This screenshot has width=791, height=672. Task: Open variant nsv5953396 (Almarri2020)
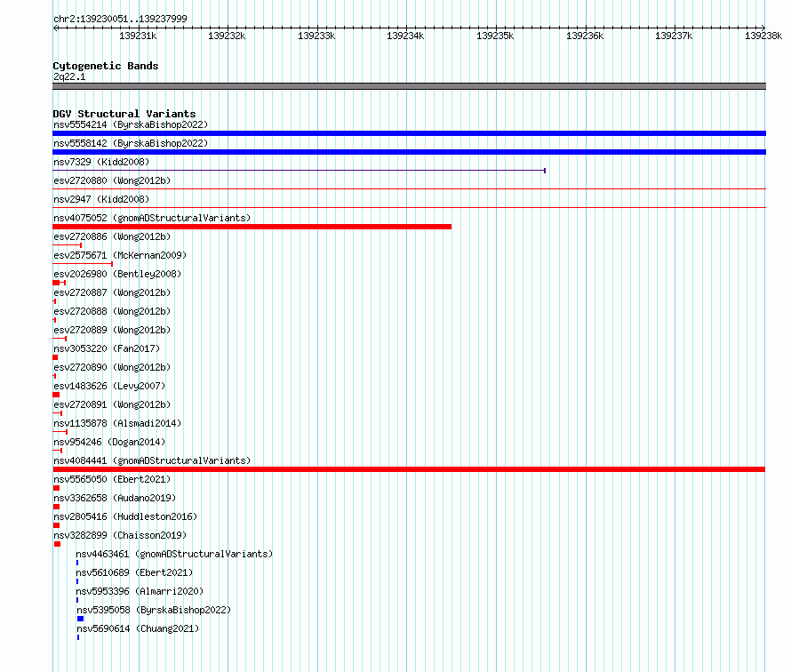coord(140,591)
